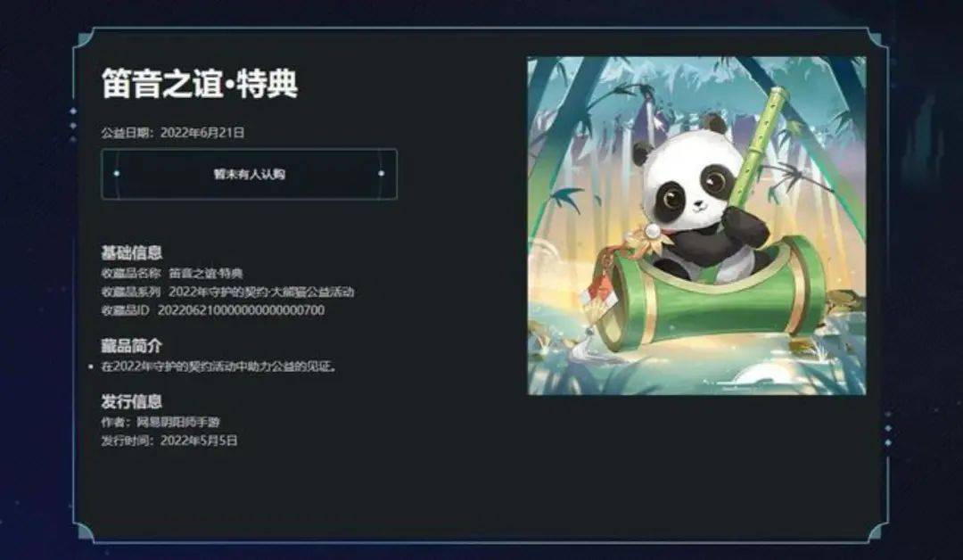Click the left dot on subscription button
Image resolution: width=963 pixels, height=560 pixels.
point(117,174)
